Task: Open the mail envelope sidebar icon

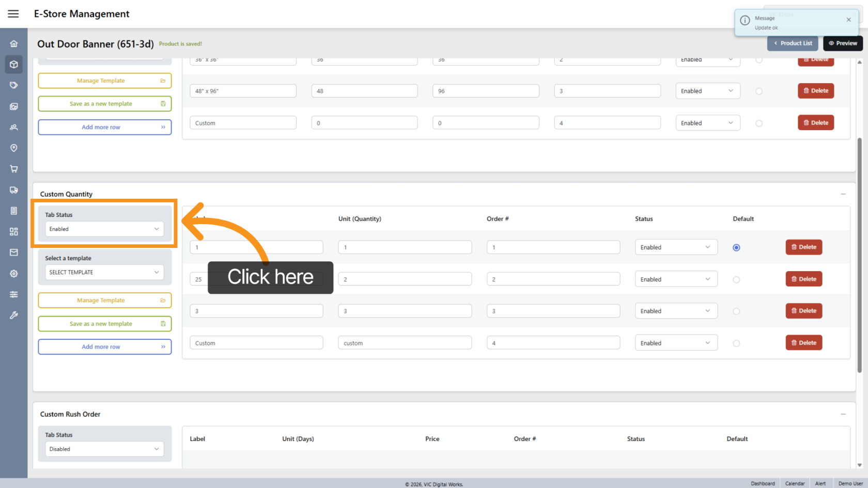Action: 14,253
